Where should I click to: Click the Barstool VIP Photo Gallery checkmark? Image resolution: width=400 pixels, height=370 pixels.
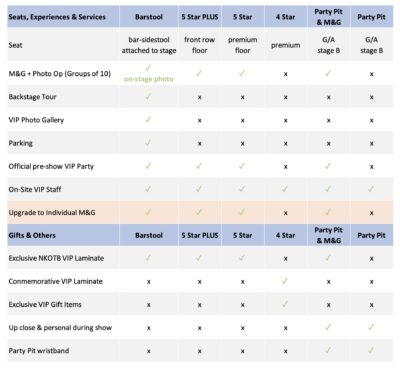point(148,119)
